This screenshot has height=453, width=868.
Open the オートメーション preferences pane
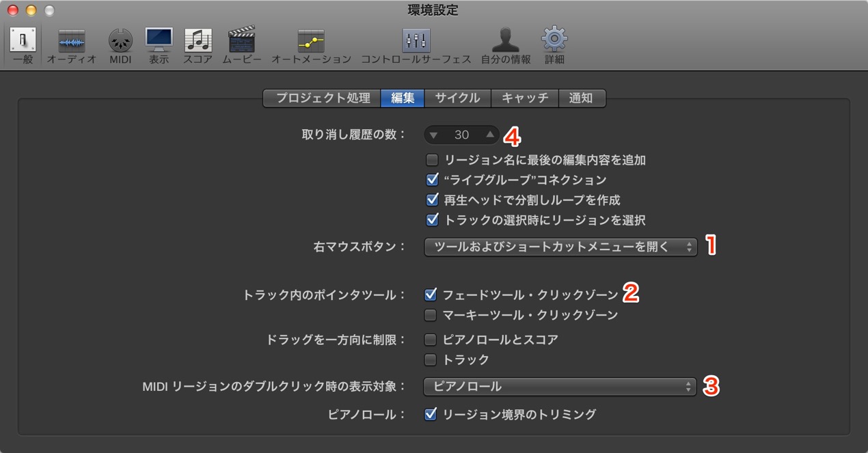pyautogui.click(x=311, y=46)
